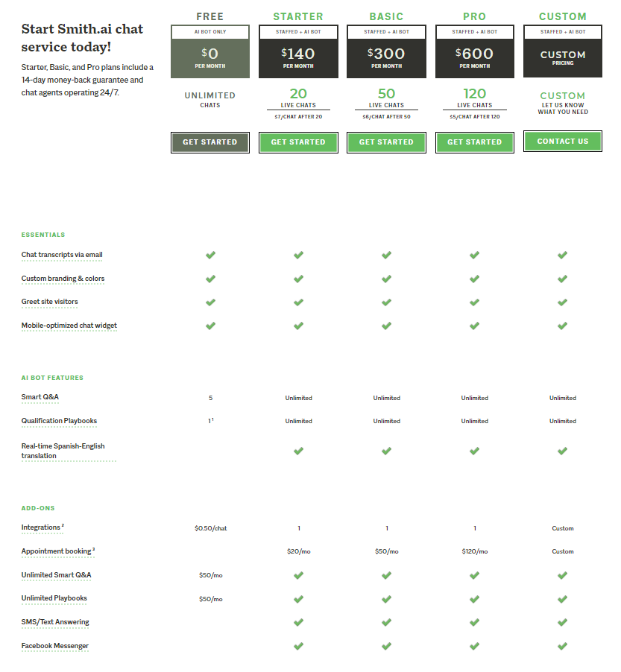The image size is (621, 672).
Task: Click Free plan's $50/mo Unlimited Playbooks value
Action: (x=210, y=599)
